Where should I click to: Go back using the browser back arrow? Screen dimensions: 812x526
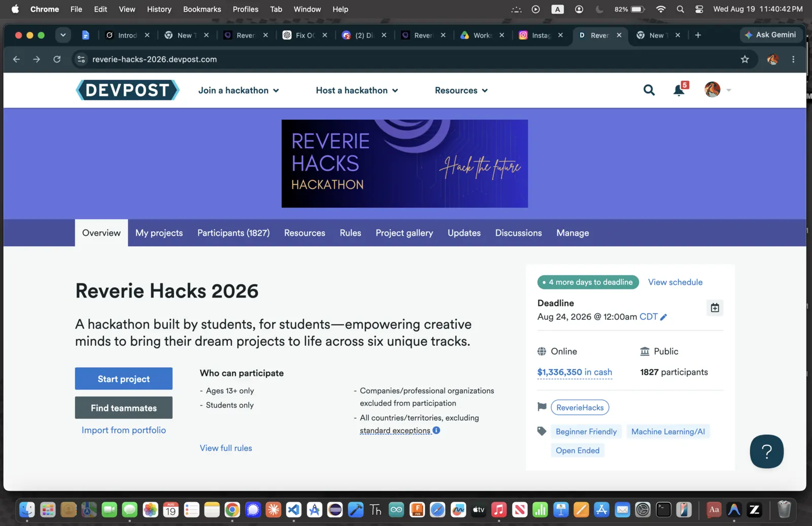(x=16, y=59)
